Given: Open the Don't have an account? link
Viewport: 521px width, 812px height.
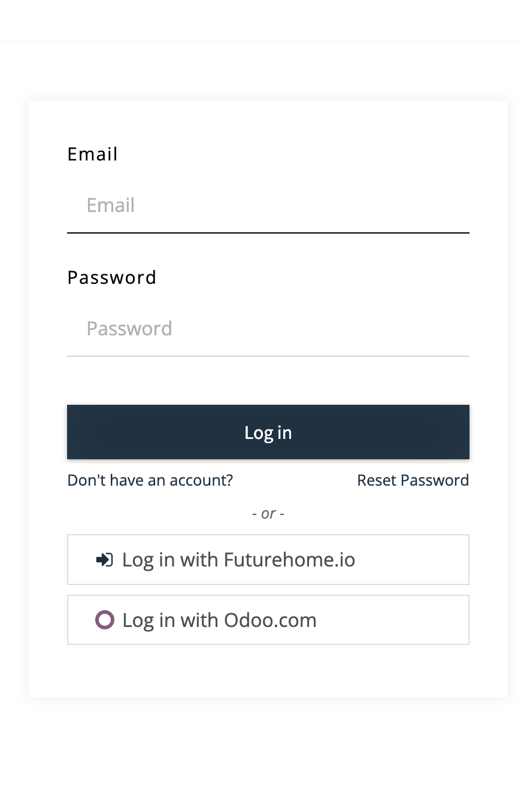Looking at the screenshot, I should [150, 480].
